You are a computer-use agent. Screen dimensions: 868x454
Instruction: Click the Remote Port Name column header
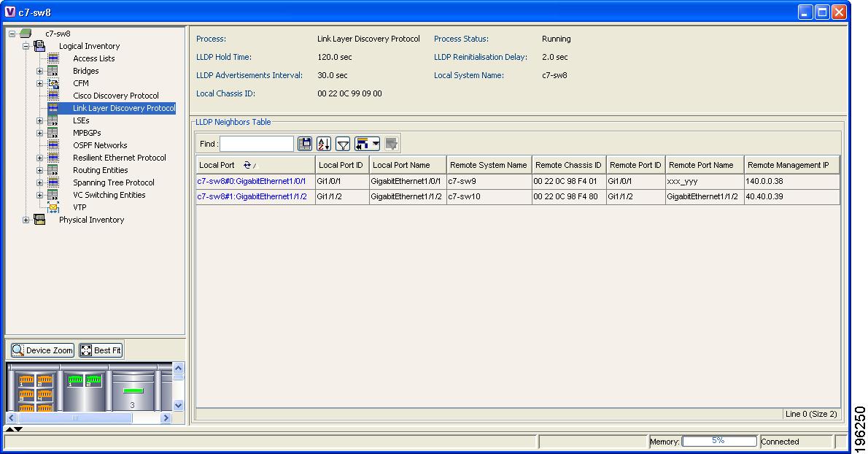pos(705,165)
